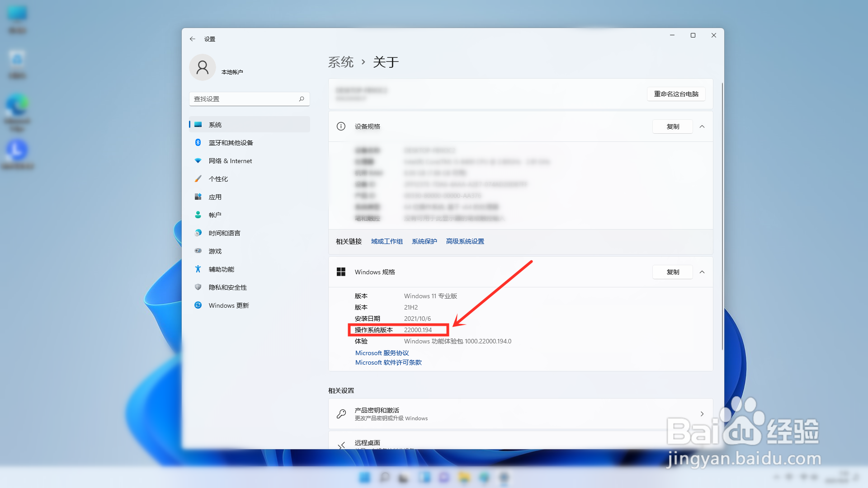
Task: Click the search magnifier icon
Action: [302, 99]
